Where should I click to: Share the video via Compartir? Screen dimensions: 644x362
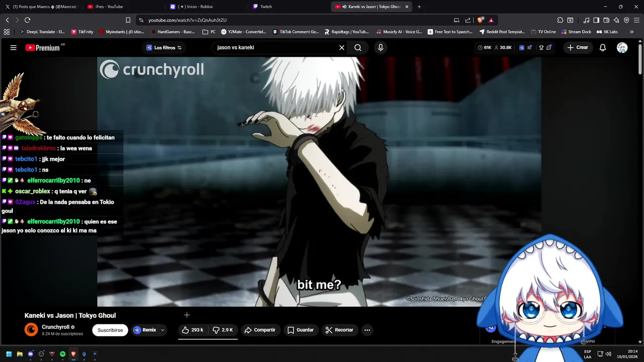click(260, 330)
